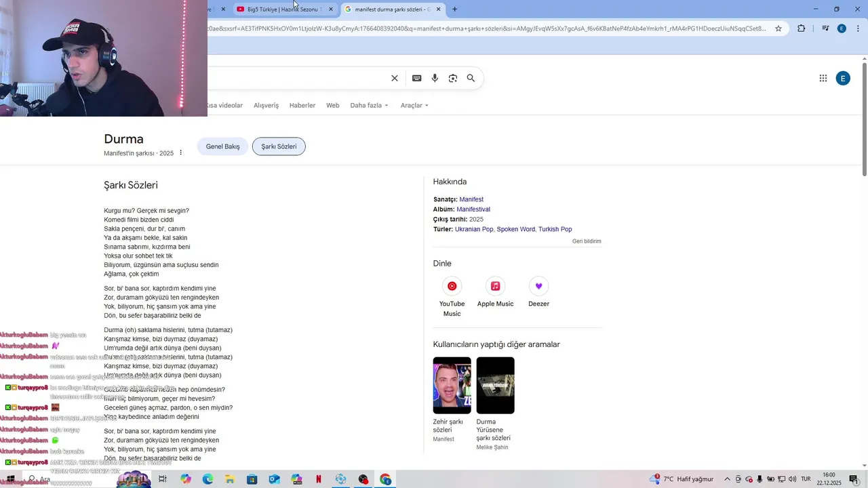868x488 pixels.
Task: Open the Web search filter
Action: pos(333,105)
